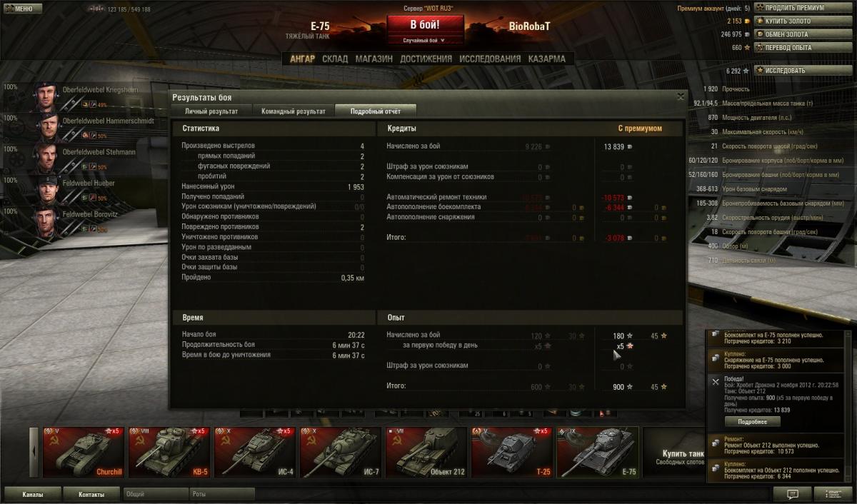Click the red В бой! button
Screen dimensions: 857x504
(x=425, y=24)
